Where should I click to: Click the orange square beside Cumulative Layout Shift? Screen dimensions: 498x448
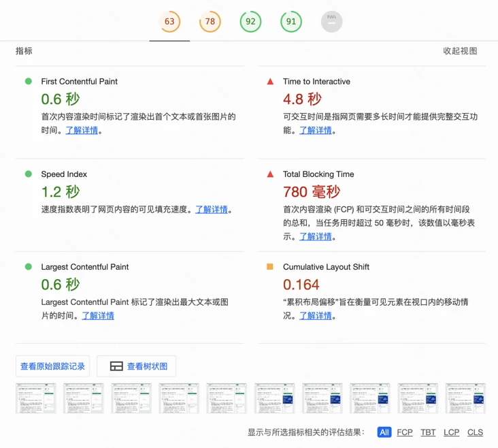click(270, 266)
